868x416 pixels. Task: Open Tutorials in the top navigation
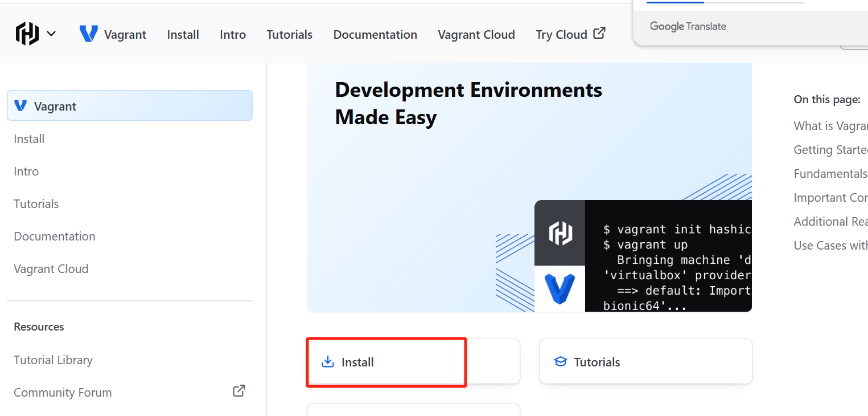click(x=289, y=35)
